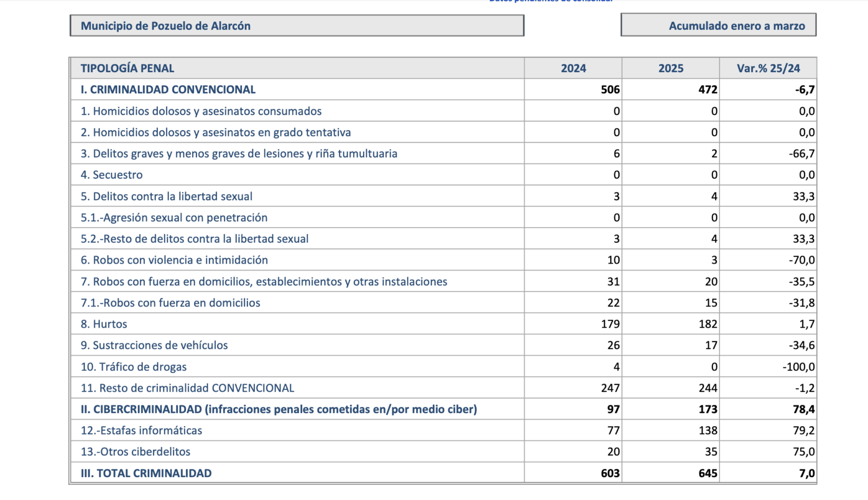868x500 pixels.
Task: Click the 'Acumulado enero a marzo' box
Action: point(718,25)
